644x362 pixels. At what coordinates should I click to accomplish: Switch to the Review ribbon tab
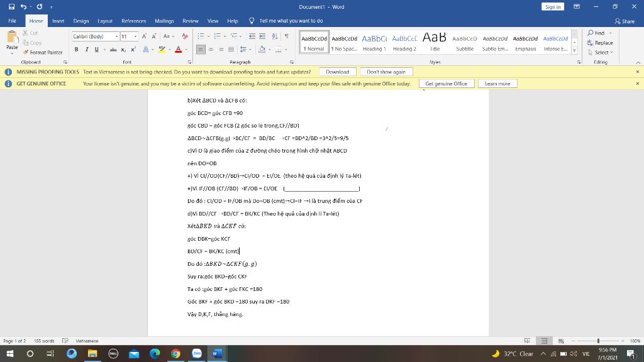click(x=190, y=21)
